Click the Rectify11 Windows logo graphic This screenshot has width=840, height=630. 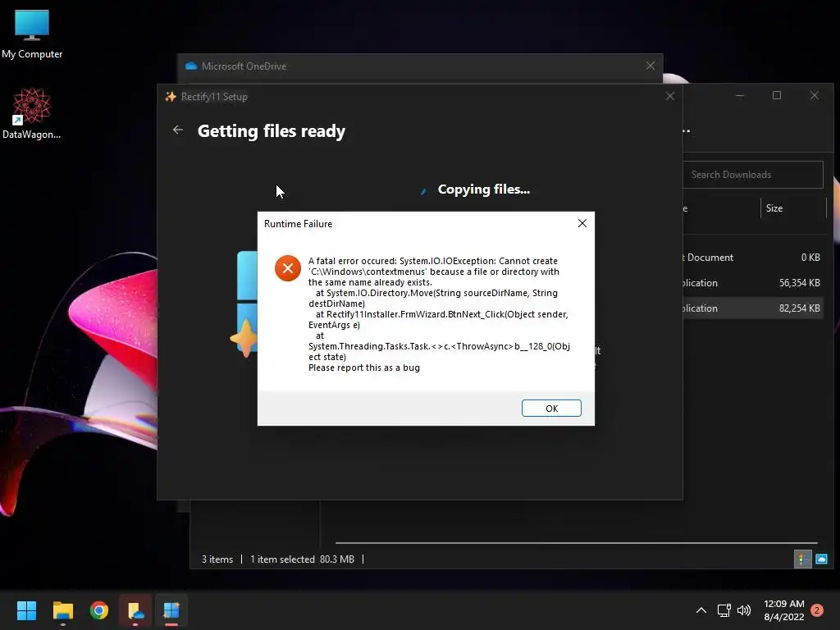pos(247,304)
